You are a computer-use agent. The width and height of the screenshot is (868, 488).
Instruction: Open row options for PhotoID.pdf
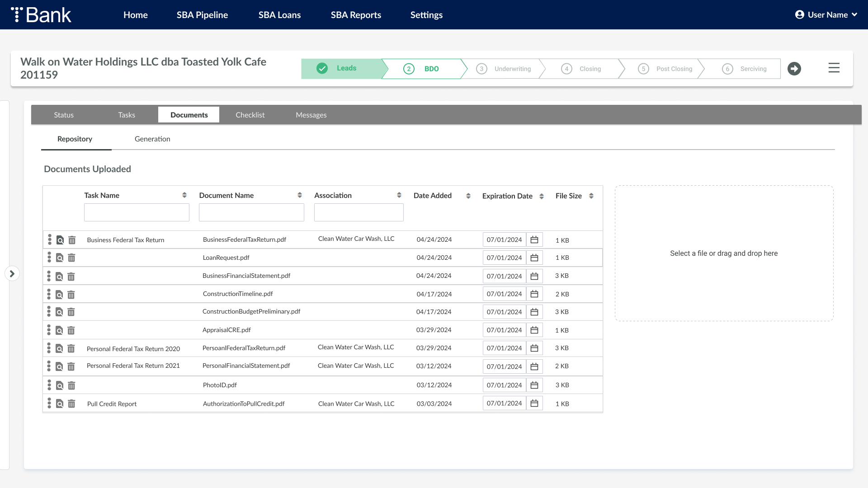[49, 385]
